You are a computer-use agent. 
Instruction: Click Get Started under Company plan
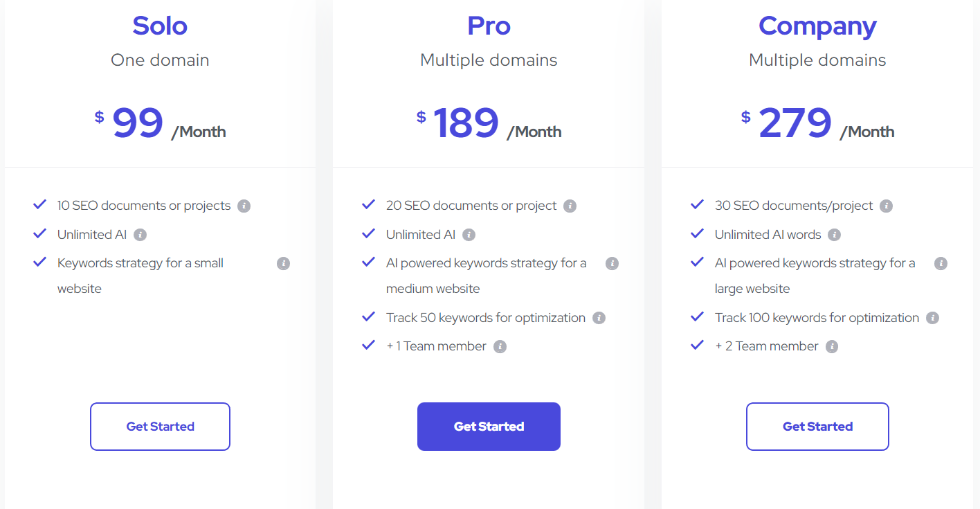pyautogui.click(x=817, y=427)
